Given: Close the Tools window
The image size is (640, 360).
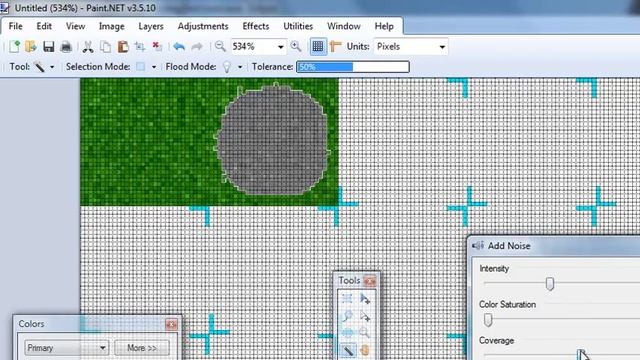Looking at the screenshot, I should (x=370, y=281).
